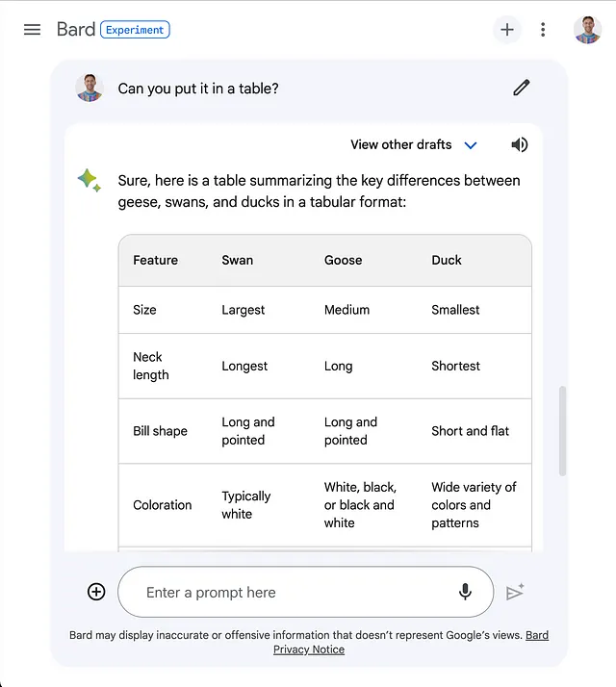
Task: Click the Bard logo title
Action: [x=76, y=30]
